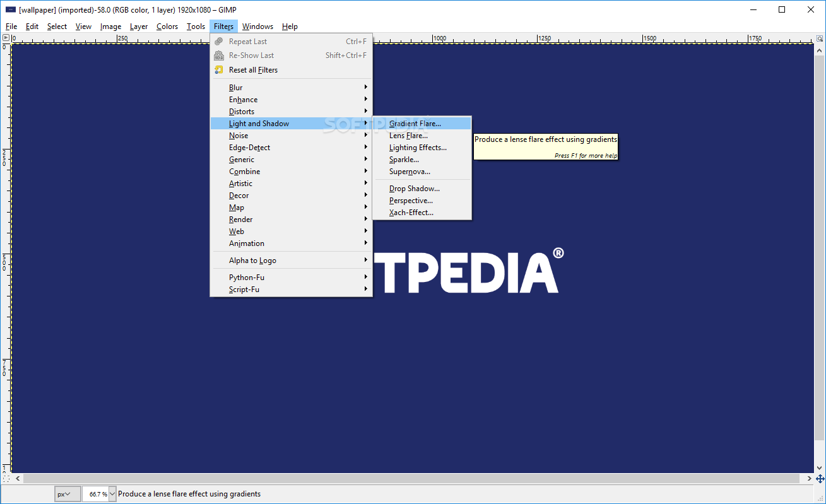Choose Gradient Flare from the submenu
826x504 pixels.
click(422, 124)
